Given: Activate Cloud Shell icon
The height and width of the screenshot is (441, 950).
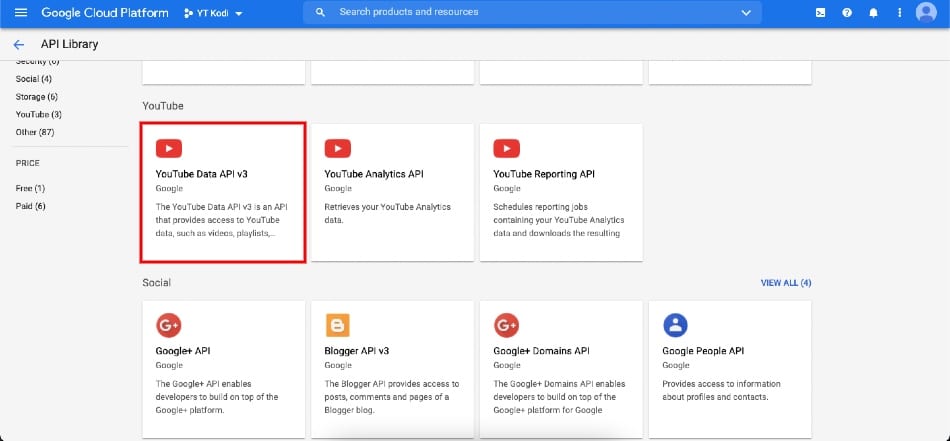Looking at the screenshot, I should pos(820,13).
